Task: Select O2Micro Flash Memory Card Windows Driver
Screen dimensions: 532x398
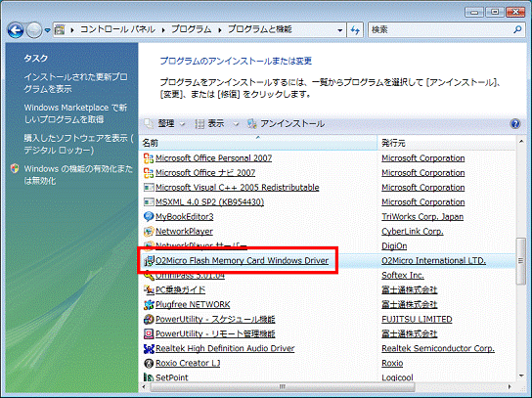Action: click(x=242, y=260)
